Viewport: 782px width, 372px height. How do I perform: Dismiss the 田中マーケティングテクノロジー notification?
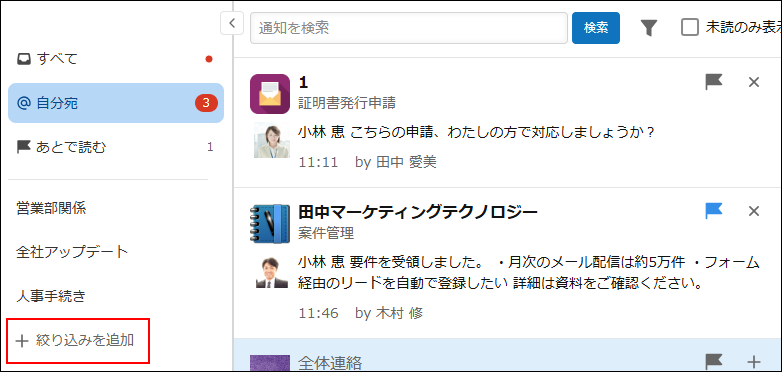[x=754, y=211]
